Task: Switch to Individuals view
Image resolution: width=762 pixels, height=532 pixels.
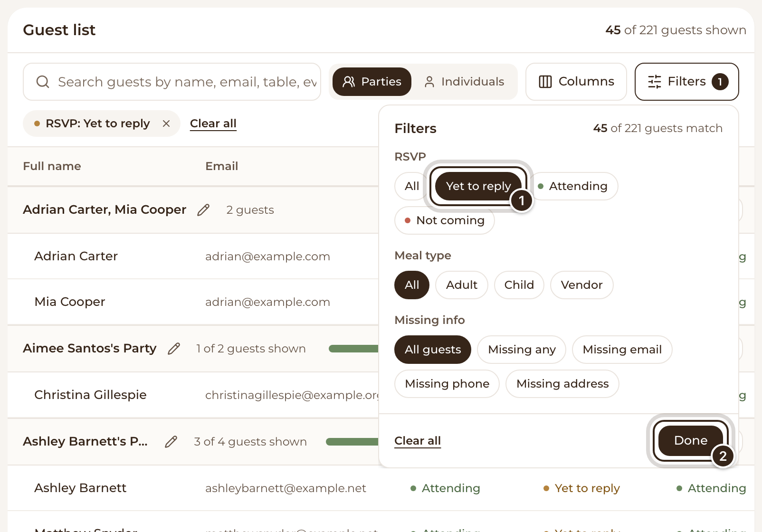Action: (464, 82)
